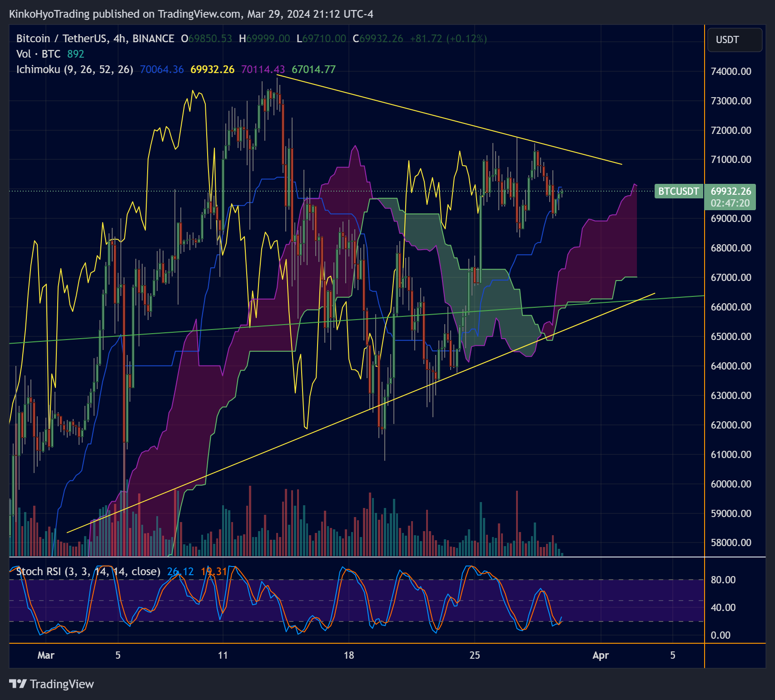Click the 0.00 Stoch RSI axis label
Image resolution: width=775 pixels, height=700 pixels.
pos(720,635)
